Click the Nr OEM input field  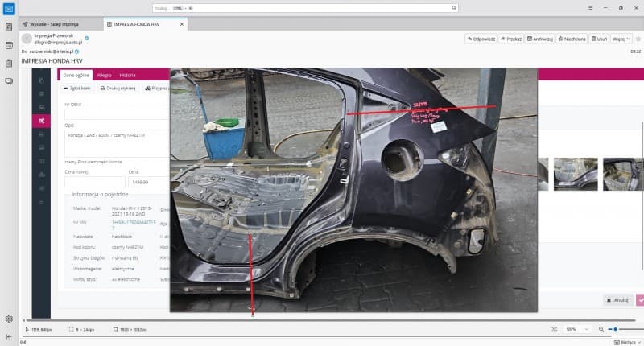117,114
